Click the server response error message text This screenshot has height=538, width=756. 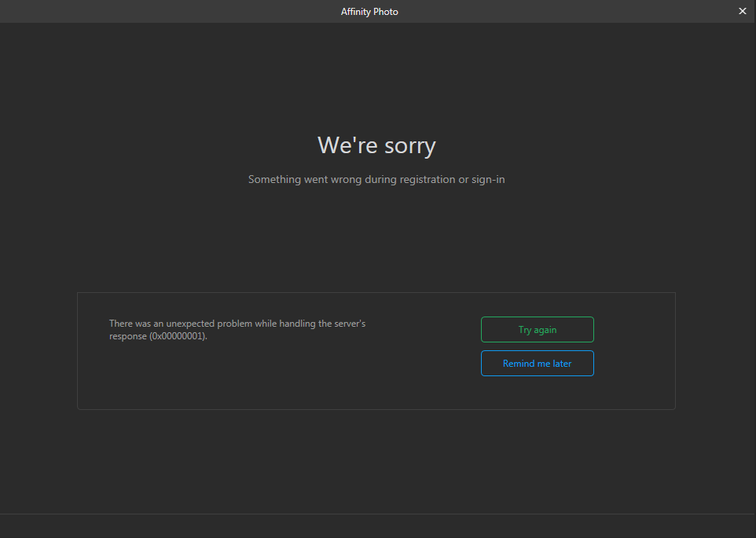(x=237, y=330)
